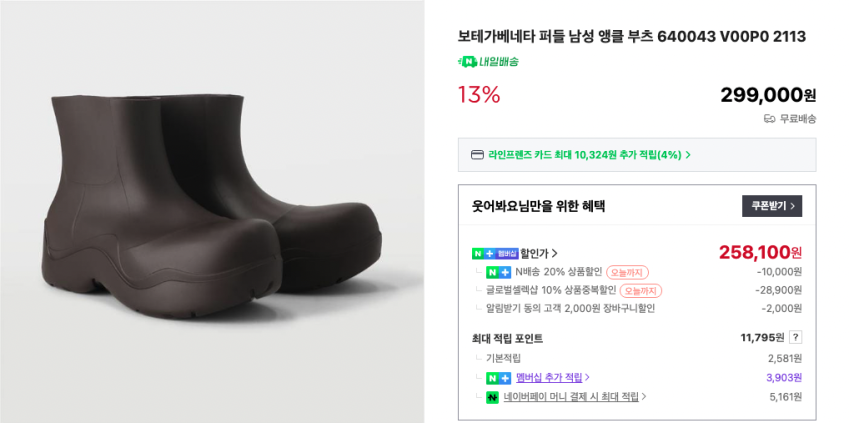
Task: Click the free shipping truck icon
Action: [769, 118]
